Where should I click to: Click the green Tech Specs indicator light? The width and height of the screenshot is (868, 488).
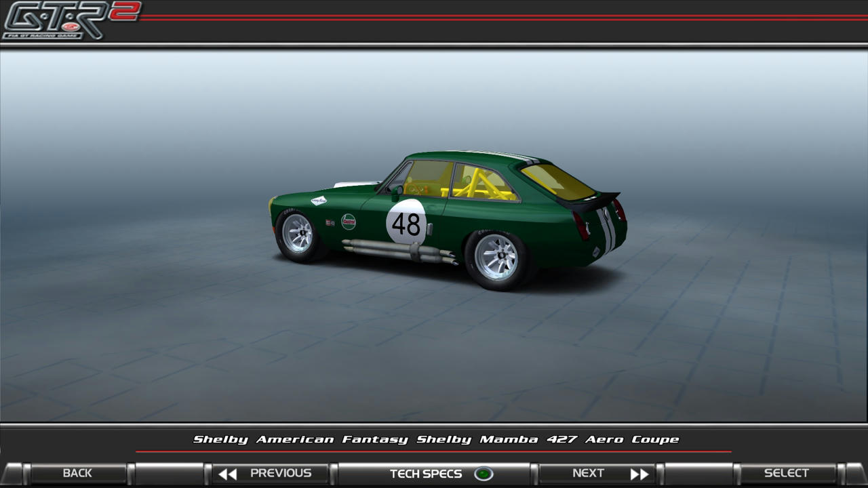(x=483, y=474)
